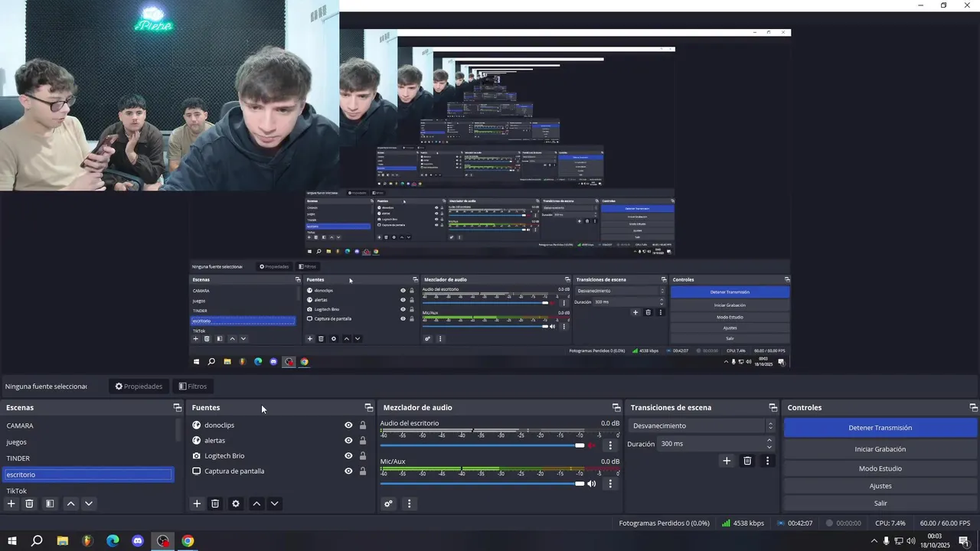This screenshot has width=980, height=551.
Task: Open the Windows Start menu
Action: [12, 541]
